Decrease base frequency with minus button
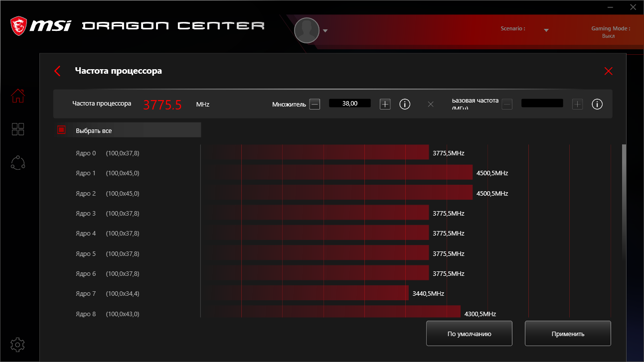 (507, 104)
